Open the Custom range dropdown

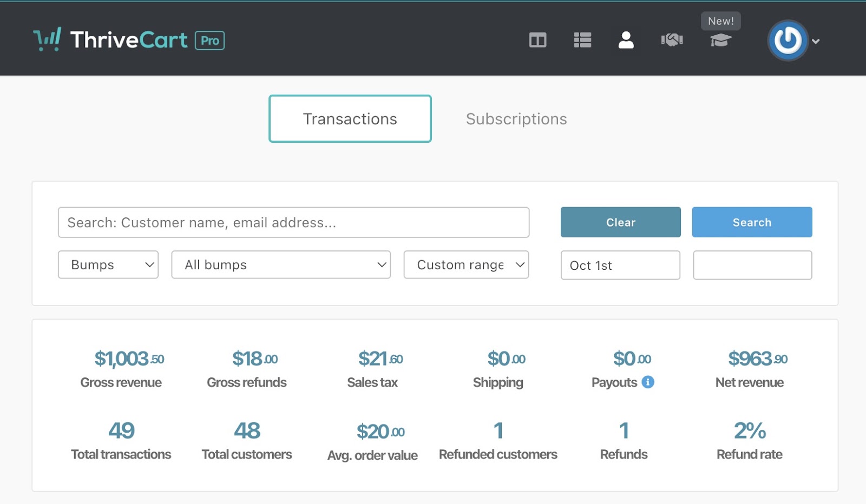pyautogui.click(x=466, y=265)
